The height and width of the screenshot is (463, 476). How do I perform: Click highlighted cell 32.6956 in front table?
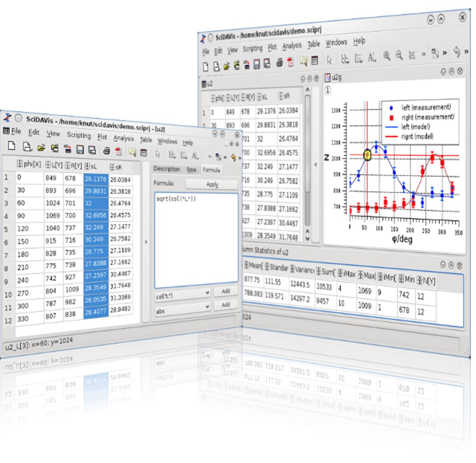[x=95, y=215]
